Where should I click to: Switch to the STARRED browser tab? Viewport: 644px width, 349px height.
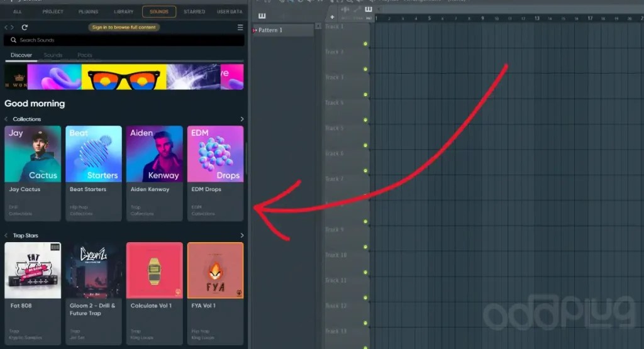coord(194,12)
